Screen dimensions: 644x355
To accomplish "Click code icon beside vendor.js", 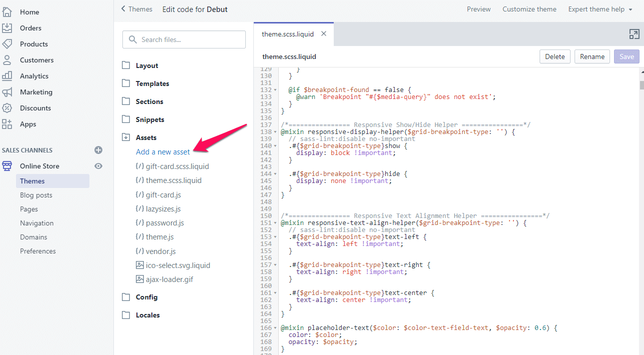I will click(140, 251).
